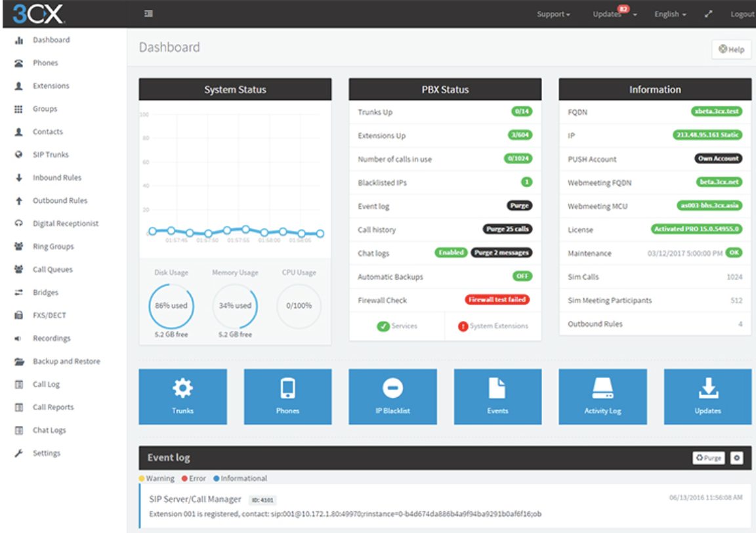Click the Ring Groups people icon

[19, 247]
